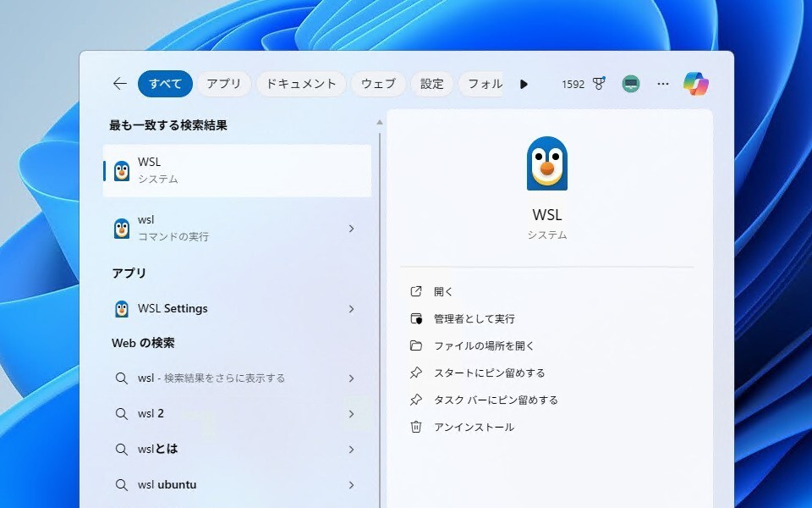Click the search icon beside wsl ubuntu
Image resolution: width=812 pixels, height=508 pixels.
click(121, 484)
